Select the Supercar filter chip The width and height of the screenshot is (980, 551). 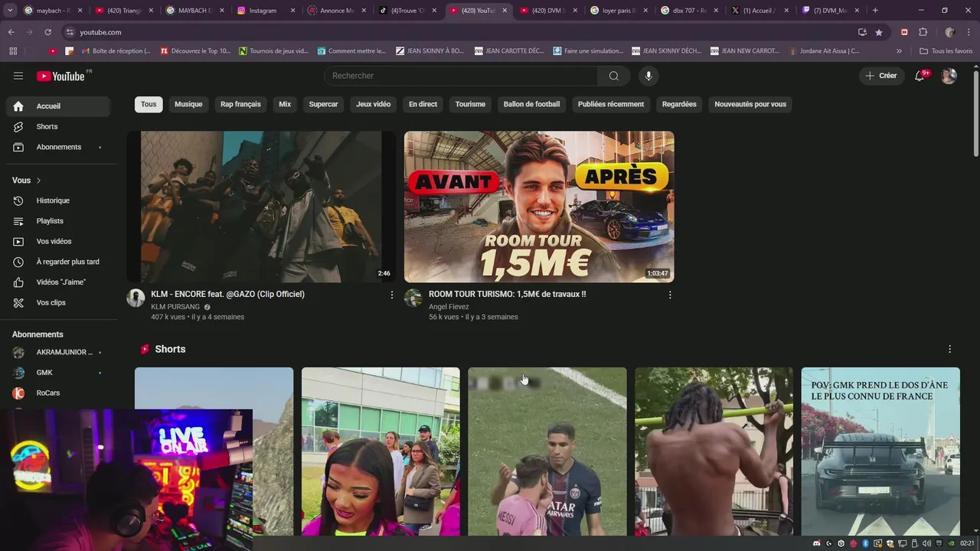323,104
